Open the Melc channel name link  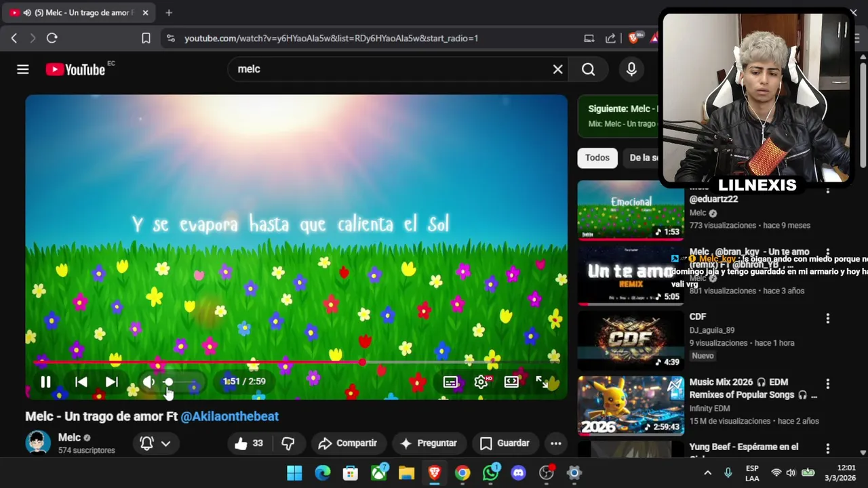coord(69,437)
